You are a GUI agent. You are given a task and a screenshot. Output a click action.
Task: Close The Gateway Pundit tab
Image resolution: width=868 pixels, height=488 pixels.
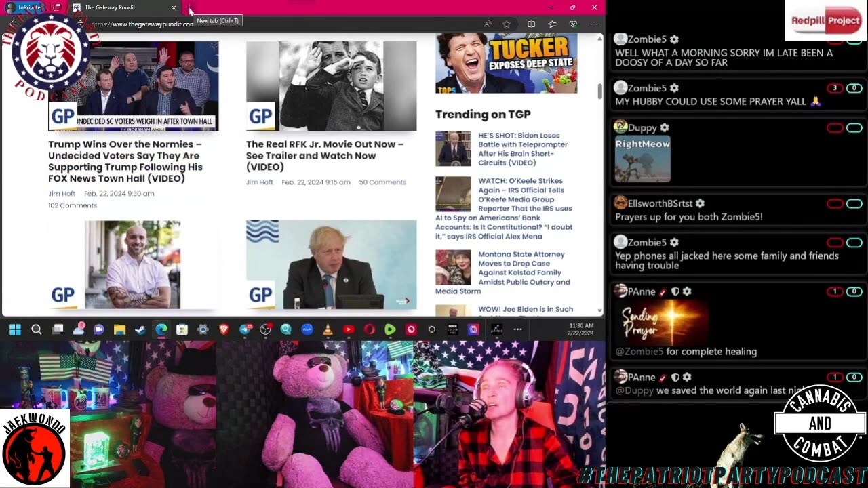(174, 7)
